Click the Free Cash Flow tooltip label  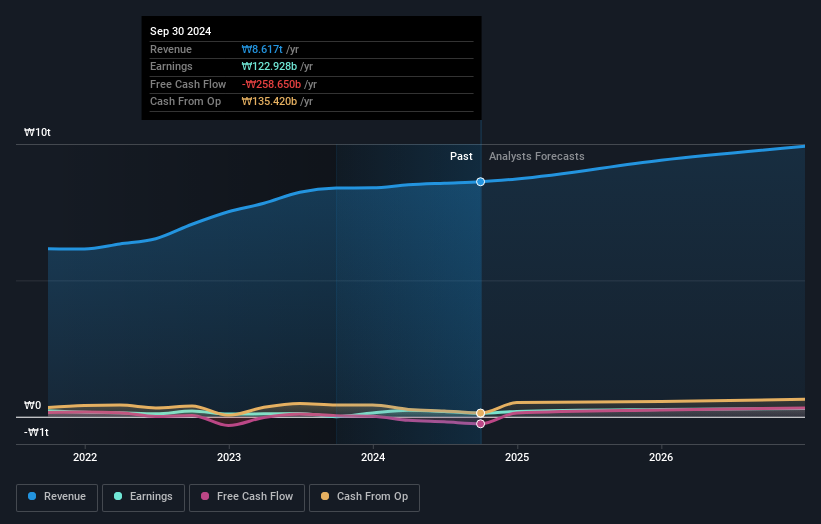pos(188,84)
